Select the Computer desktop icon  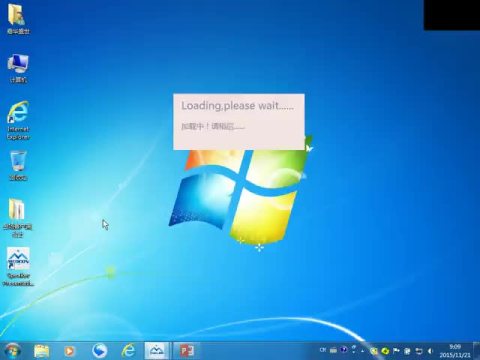(x=18, y=68)
